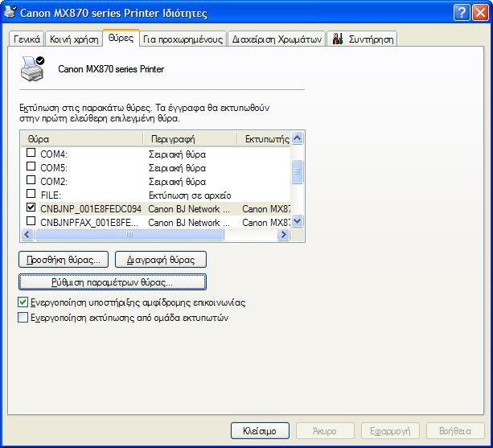Click the Canon MX870 series Printer name label
Viewport: 493px width, 448px height.
pos(111,69)
